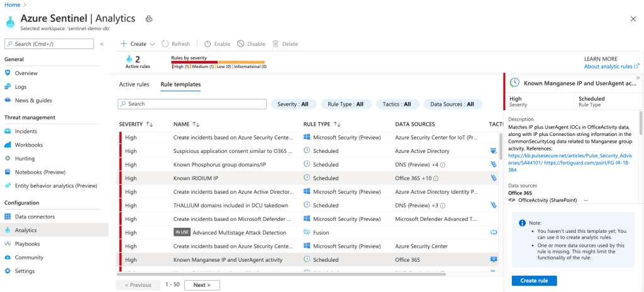Click the rule templates Search field
This screenshot has height=292, width=644.
pos(192,104)
